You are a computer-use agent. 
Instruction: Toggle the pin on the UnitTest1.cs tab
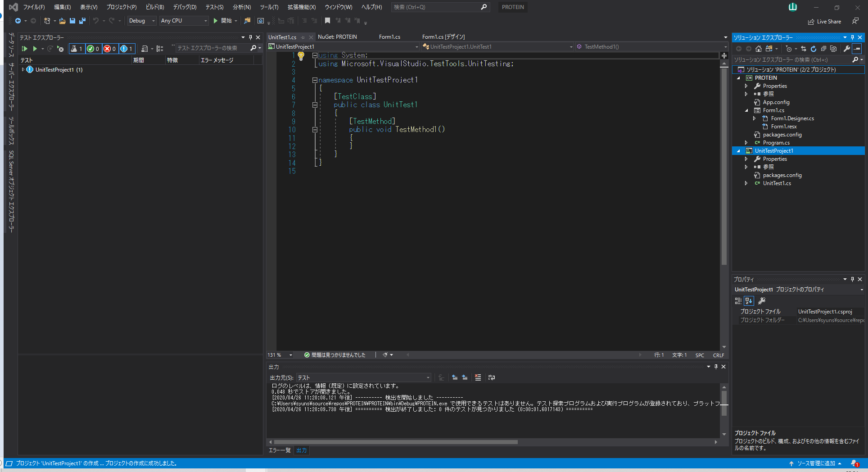[x=303, y=37]
